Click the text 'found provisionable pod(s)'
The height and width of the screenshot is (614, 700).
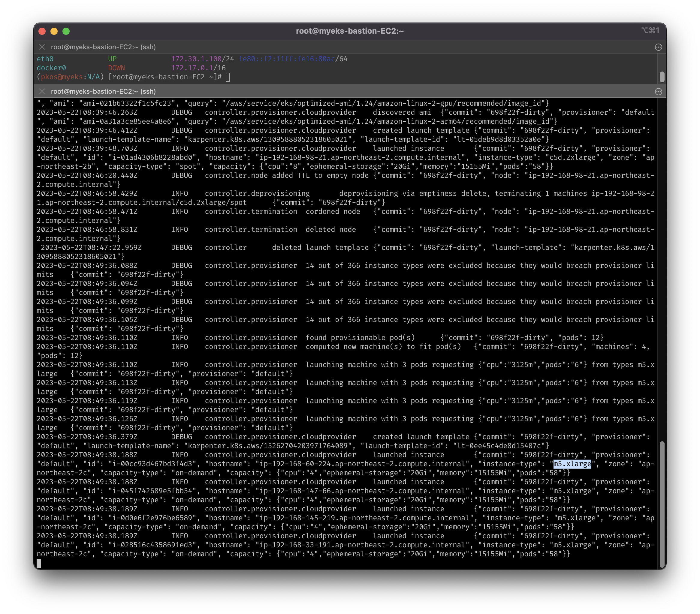[x=360, y=338]
